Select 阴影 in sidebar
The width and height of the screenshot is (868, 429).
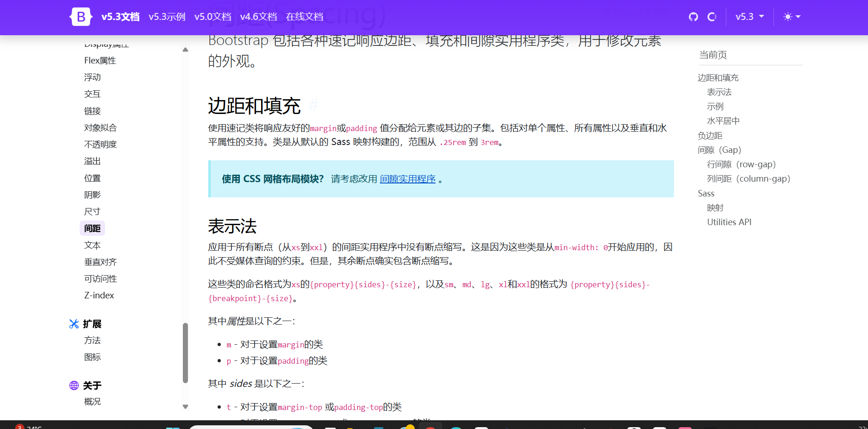coord(93,195)
